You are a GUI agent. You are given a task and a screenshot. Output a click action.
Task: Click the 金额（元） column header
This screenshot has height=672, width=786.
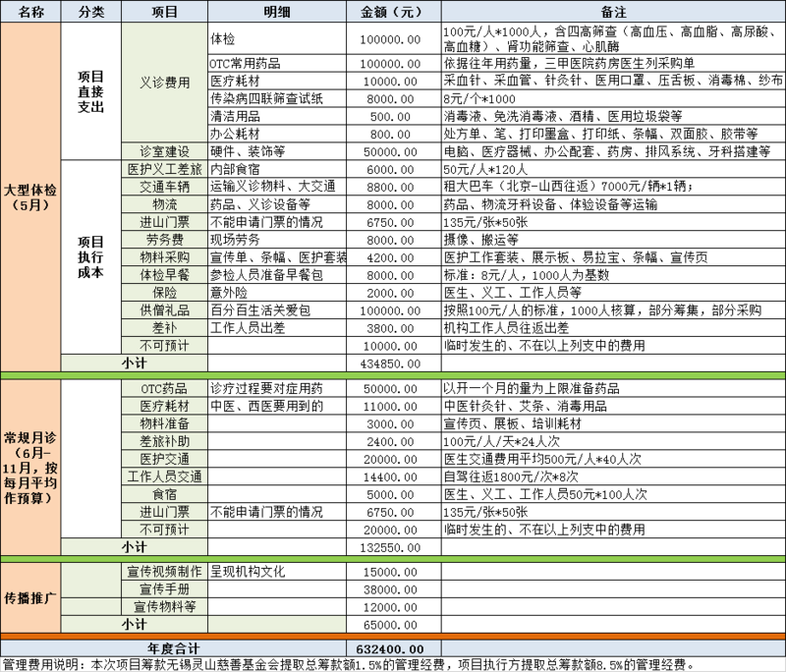tap(393, 12)
